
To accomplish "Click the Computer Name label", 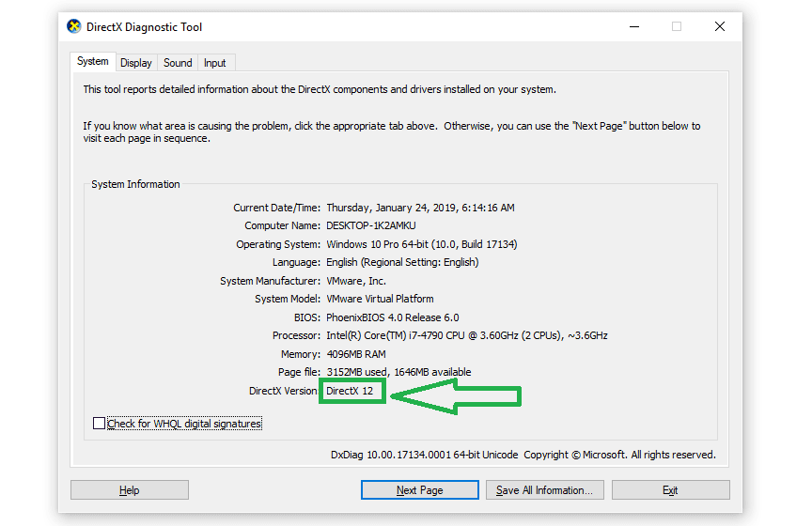I will coord(283,225).
